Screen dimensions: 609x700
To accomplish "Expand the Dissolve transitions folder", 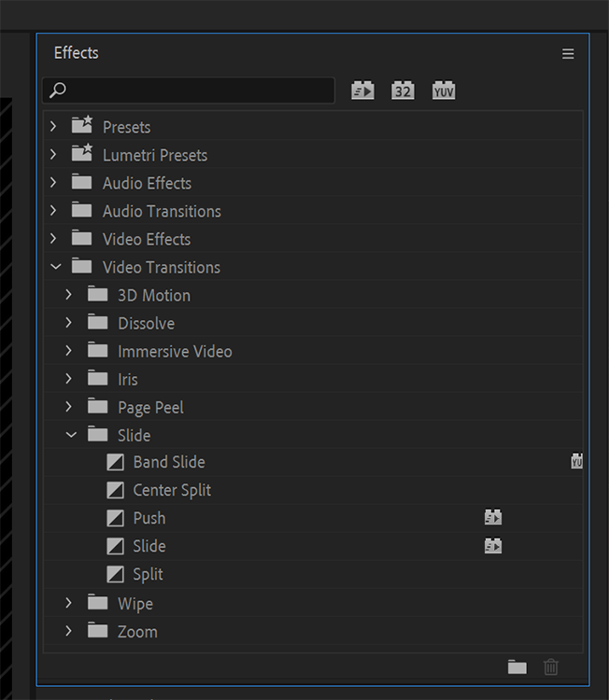I will point(69,323).
